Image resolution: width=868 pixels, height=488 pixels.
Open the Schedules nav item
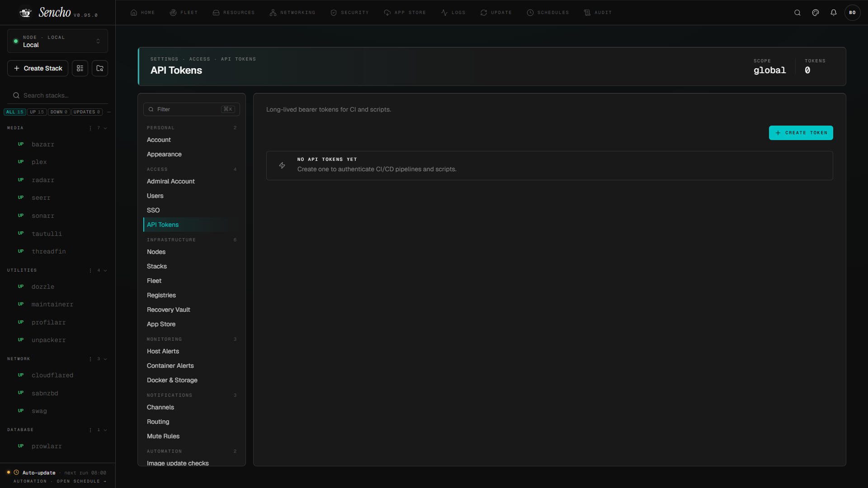click(547, 13)
